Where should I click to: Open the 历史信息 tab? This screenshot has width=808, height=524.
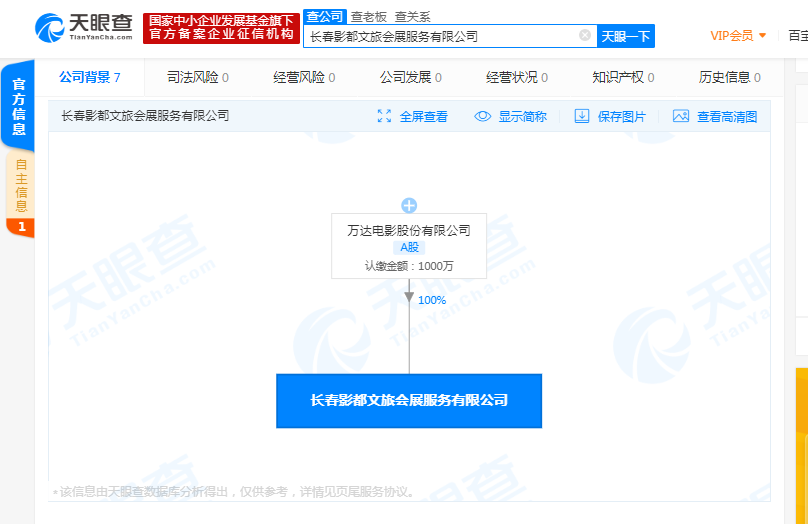click(730, 77)
